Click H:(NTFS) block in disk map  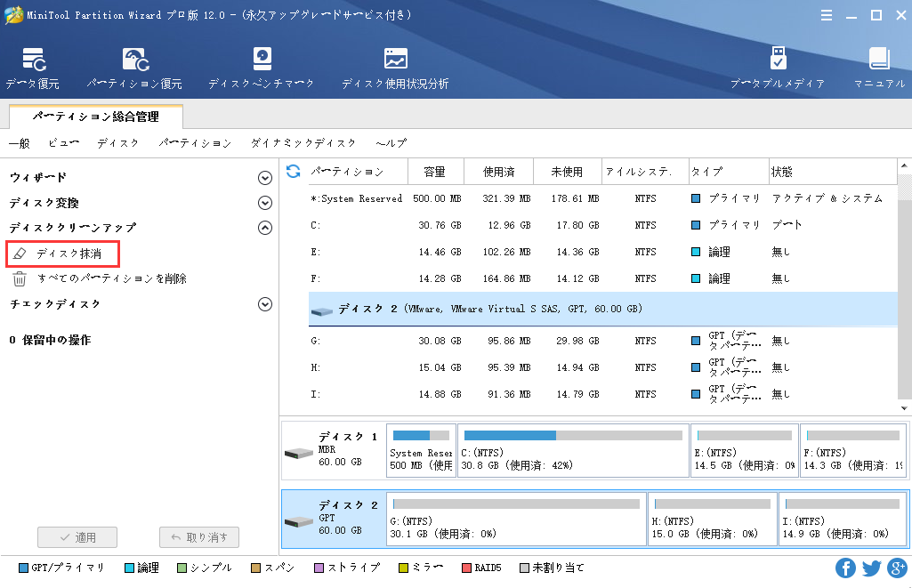tap(713, 520)
